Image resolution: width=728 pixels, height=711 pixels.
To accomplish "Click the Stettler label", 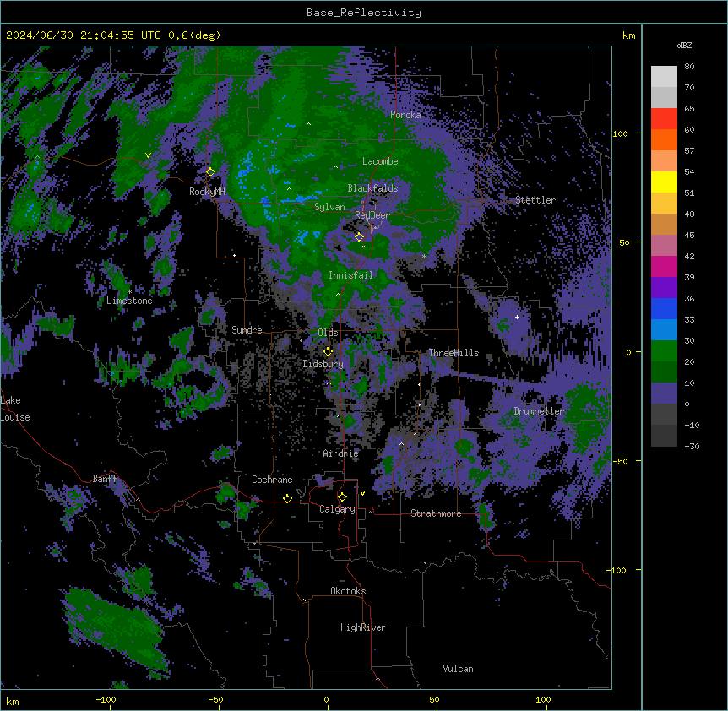I will (535, 200).
